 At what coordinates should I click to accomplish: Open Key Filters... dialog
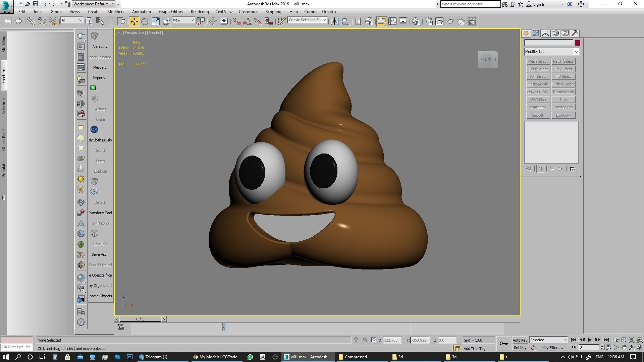click(x=552, y=348)
